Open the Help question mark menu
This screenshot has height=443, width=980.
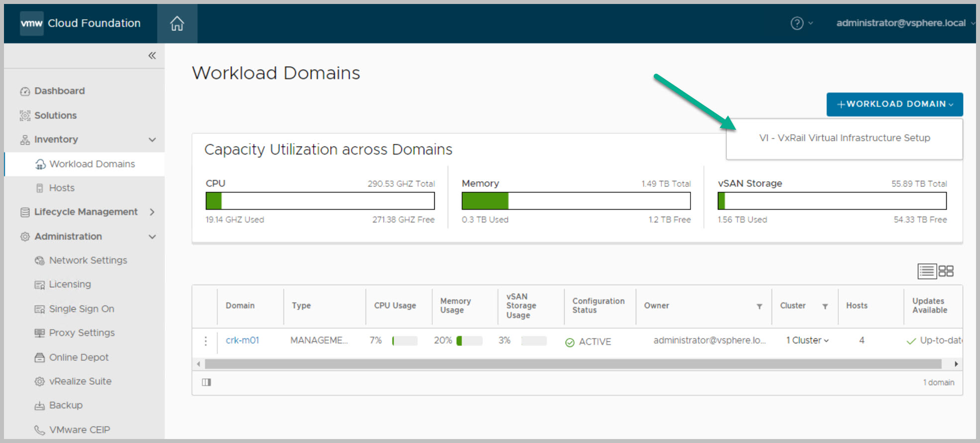(x=797, y=23)
